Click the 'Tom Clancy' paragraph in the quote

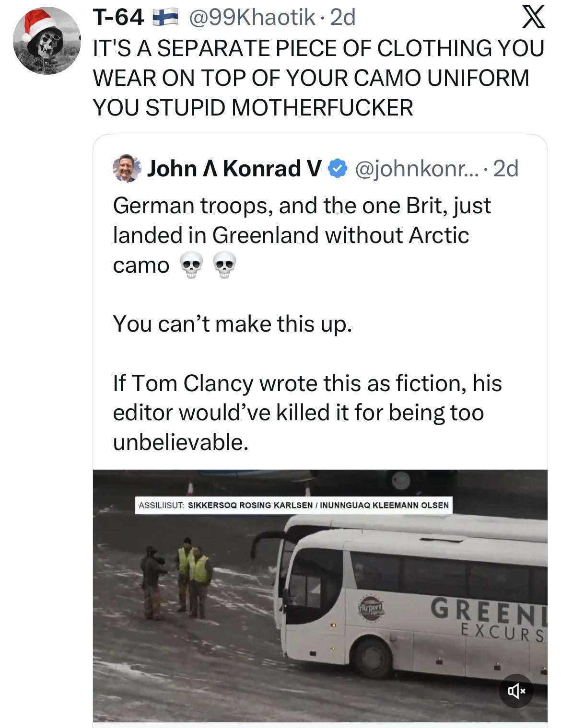[307, 412]
